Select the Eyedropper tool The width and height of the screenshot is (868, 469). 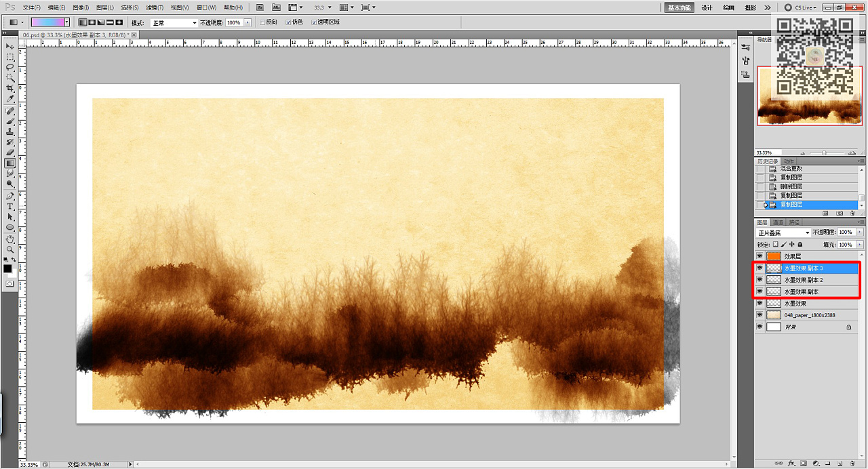10,99
